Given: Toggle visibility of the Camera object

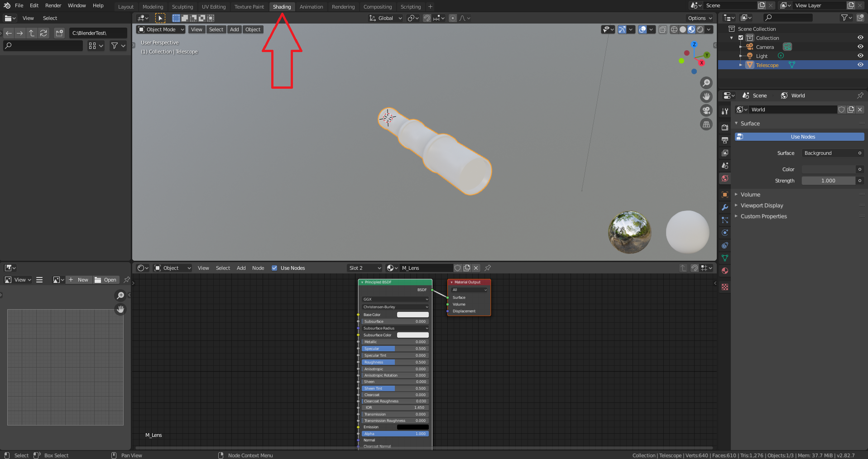Looking at the screenshot, I should 860,47.
